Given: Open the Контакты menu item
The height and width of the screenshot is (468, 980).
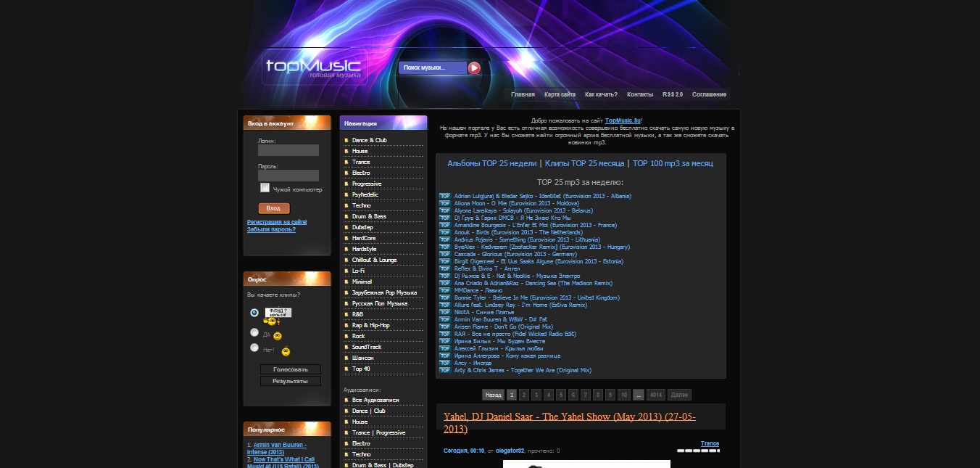Looking at the screenshot, I should pyautogui.click(x=640, y=94).
